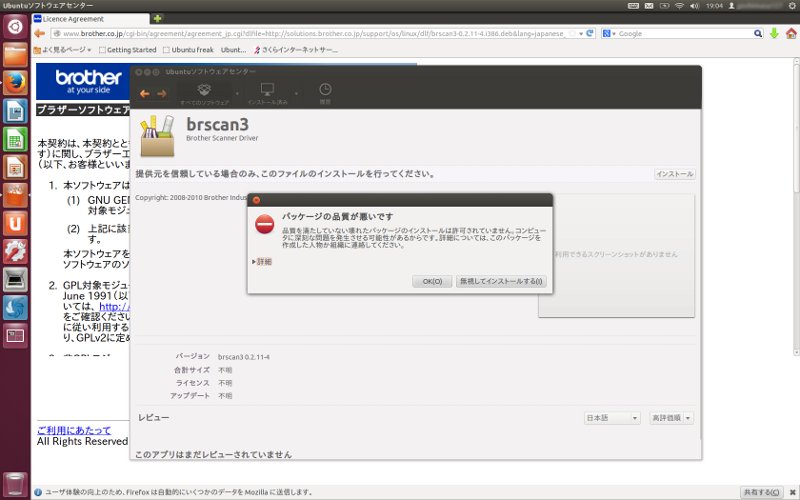Click the Firefox URL address bar
The height and width of the screenshot is (500, 800).
click(x=315, y=34)
